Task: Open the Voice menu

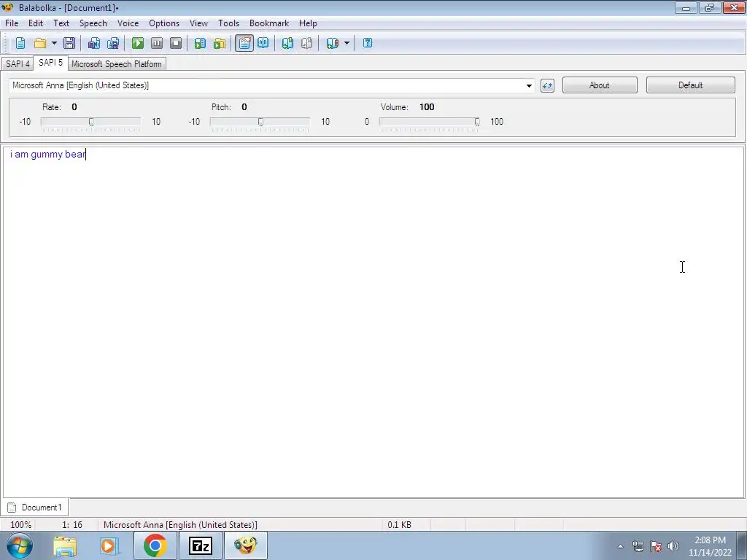Action: click(128, 23)
